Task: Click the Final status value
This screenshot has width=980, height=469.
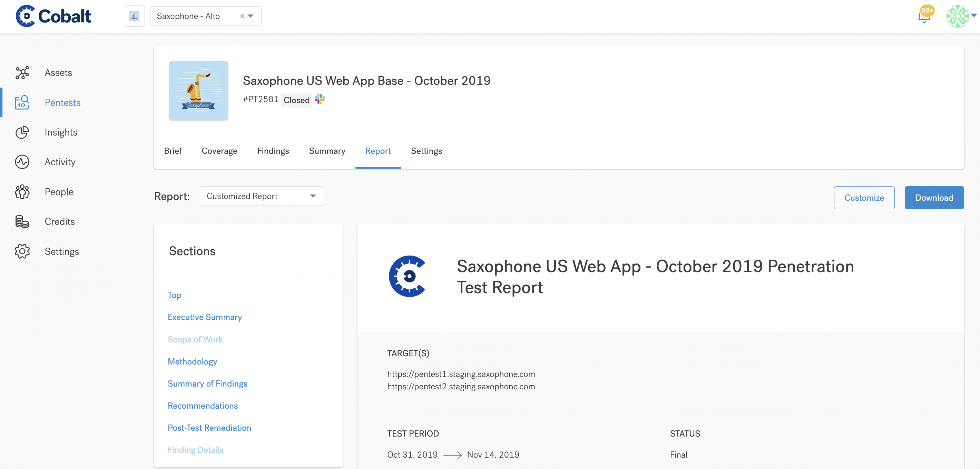Action: 678,455
